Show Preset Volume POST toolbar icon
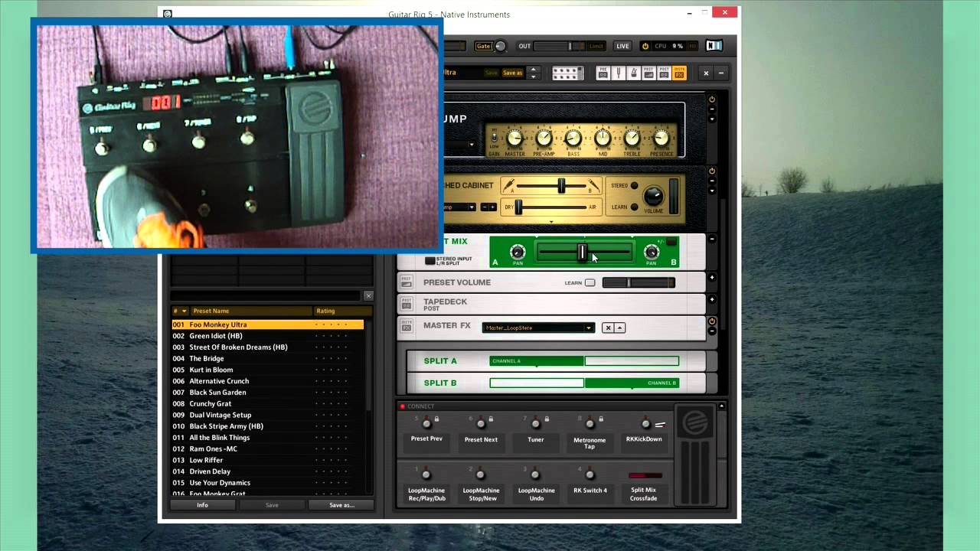Screen dimensions: 980x551 tap(648, 73)
